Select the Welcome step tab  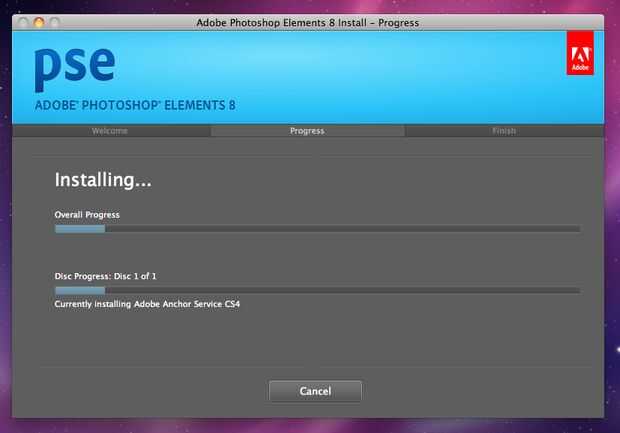point(110,131)
